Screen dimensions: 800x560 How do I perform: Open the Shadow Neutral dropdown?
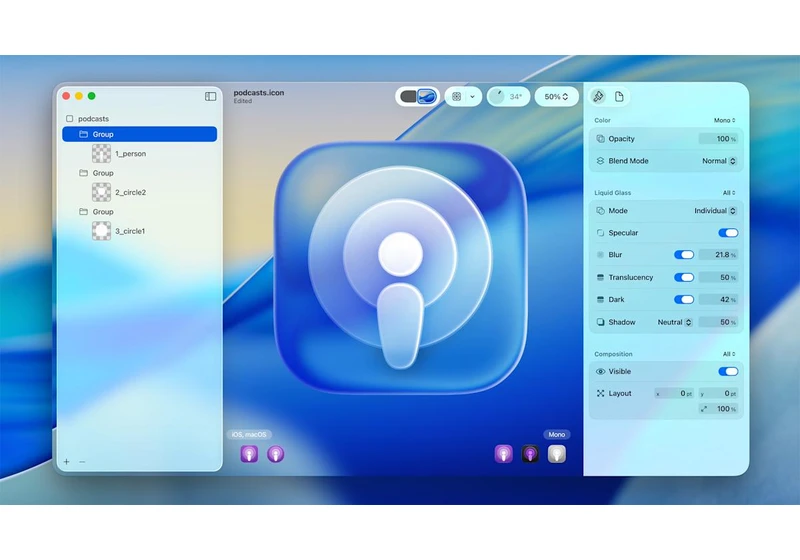(x=674, y=322)
